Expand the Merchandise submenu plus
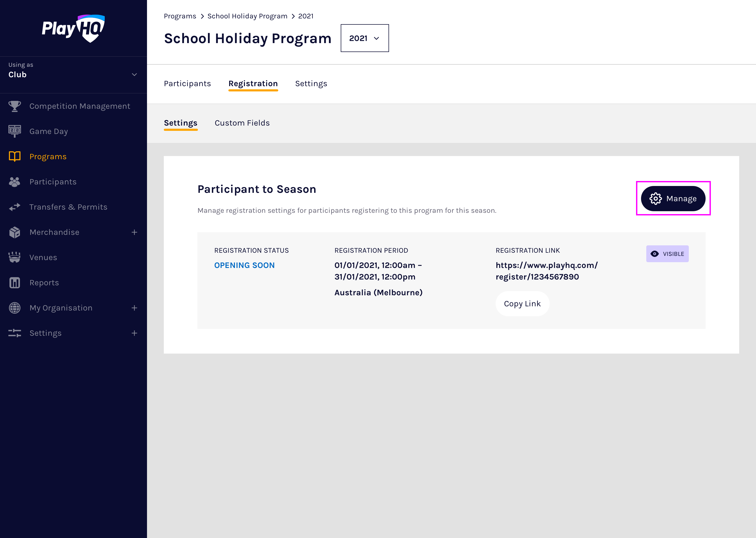The image size is (756, 538). click(134, 232)
